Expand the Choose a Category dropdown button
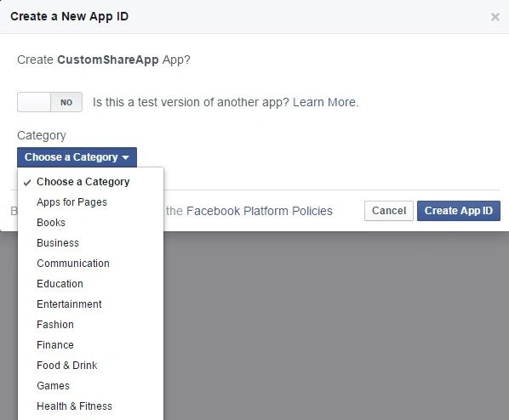The image size is (509, 420). coord(77,157)
